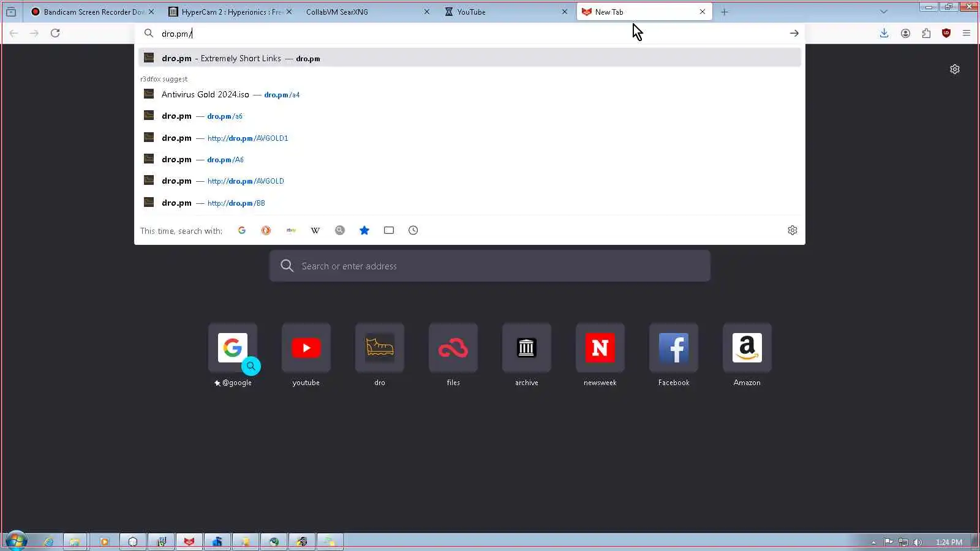Screen dimensions: 980x551
Task: Launch Internet Explorer from the taskbar
Action: 47,542
